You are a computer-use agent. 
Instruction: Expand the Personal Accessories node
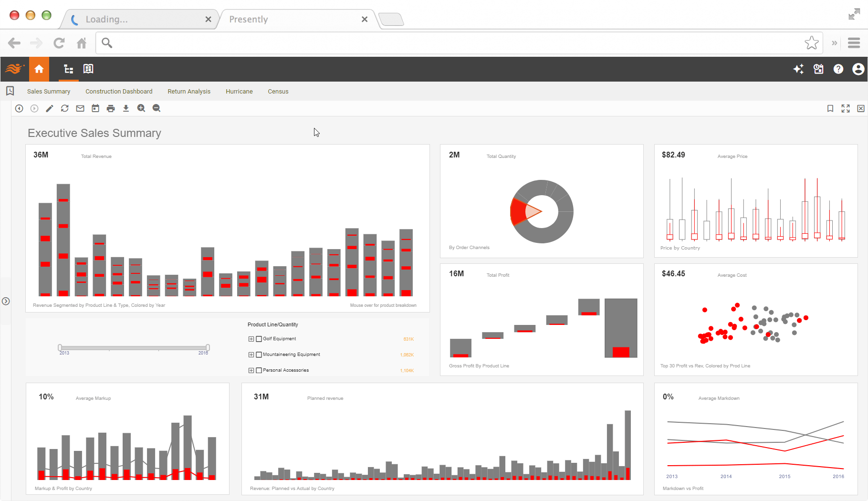click(x=251, y=370)
